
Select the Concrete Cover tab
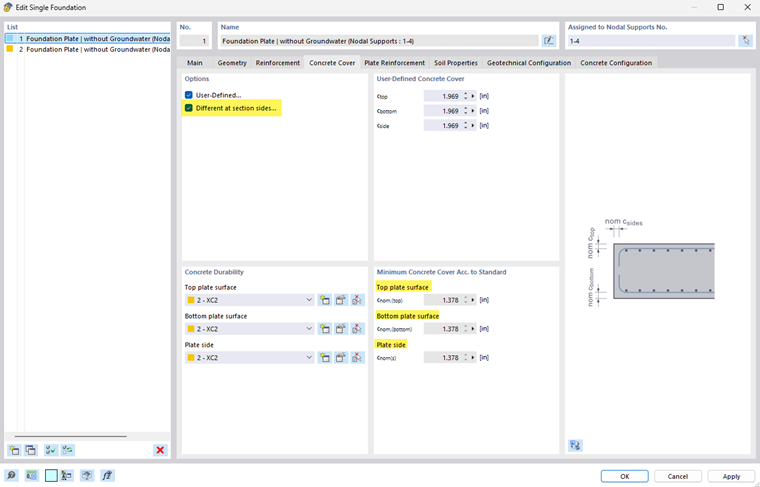click(x=332, y=63)
